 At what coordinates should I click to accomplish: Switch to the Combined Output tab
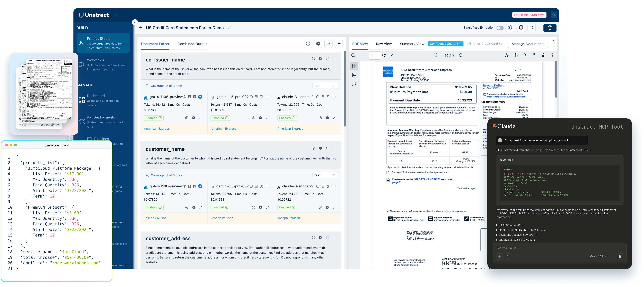click(x=192, y=44)
